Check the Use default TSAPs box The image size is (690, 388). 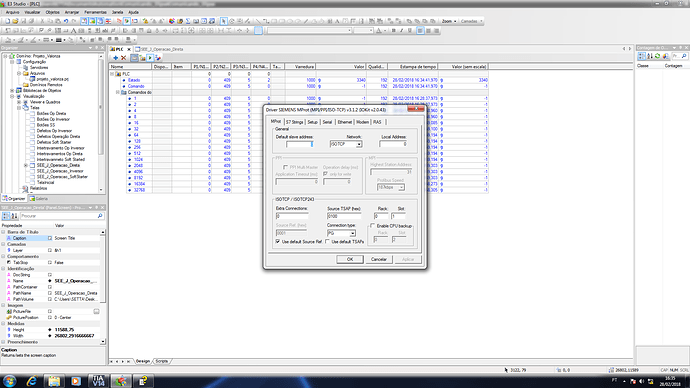pyautogui.click(x=327, y=242)
